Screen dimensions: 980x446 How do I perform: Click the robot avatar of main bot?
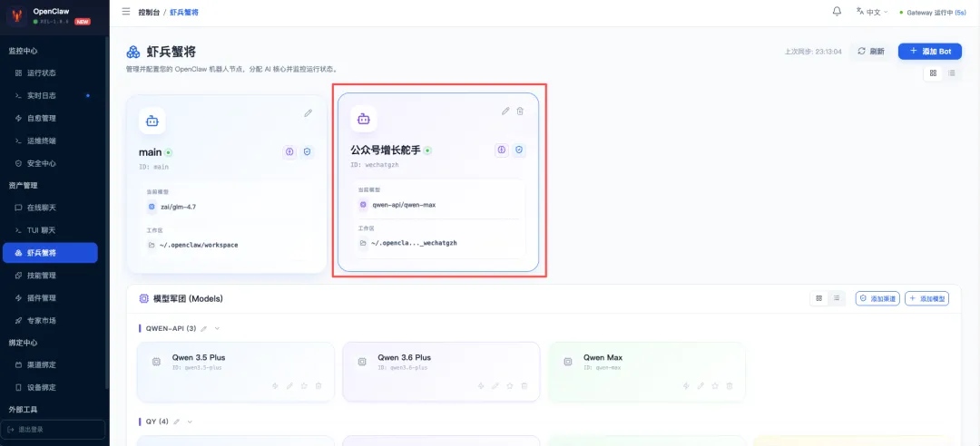(152, 121)
